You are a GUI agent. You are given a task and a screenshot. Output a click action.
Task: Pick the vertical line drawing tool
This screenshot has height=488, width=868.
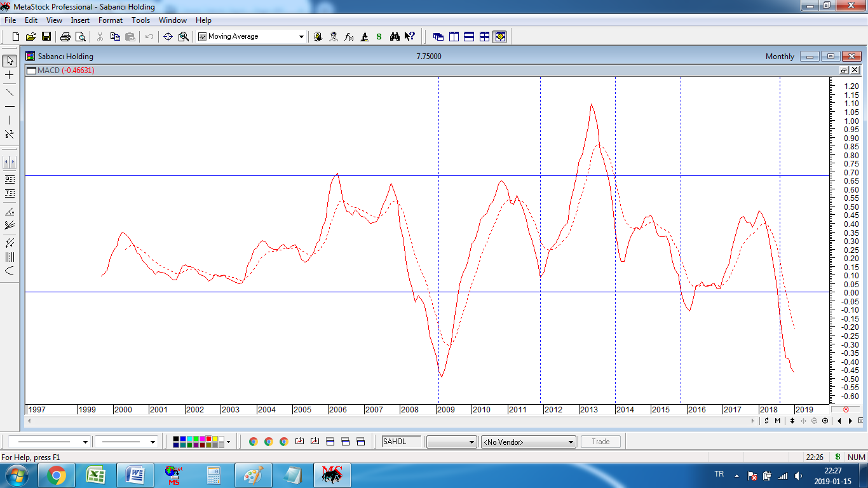10,120
